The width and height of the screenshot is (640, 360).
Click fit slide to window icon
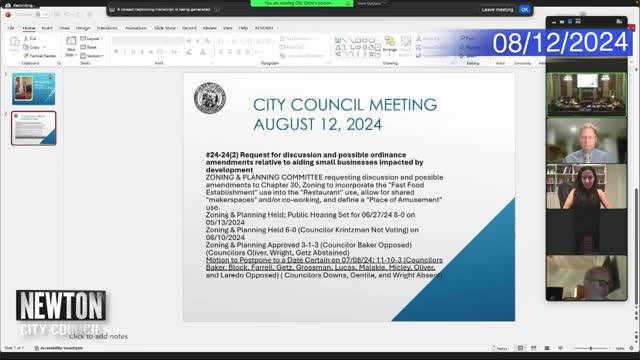tap(631, 348)
